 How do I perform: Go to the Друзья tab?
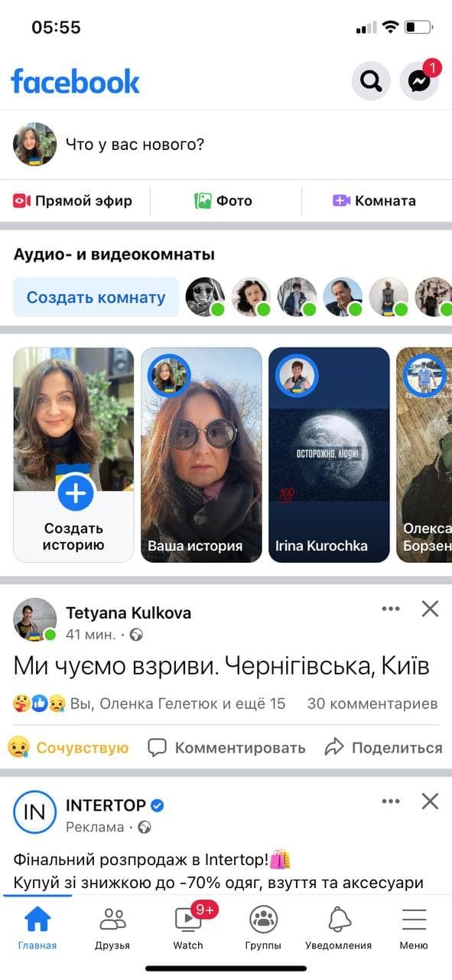click(112, 927)
